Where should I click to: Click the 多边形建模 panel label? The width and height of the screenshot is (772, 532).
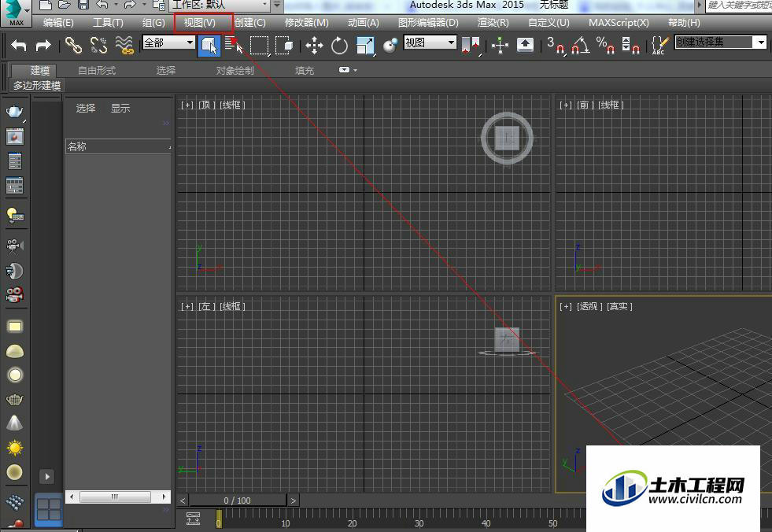point(37,85)
